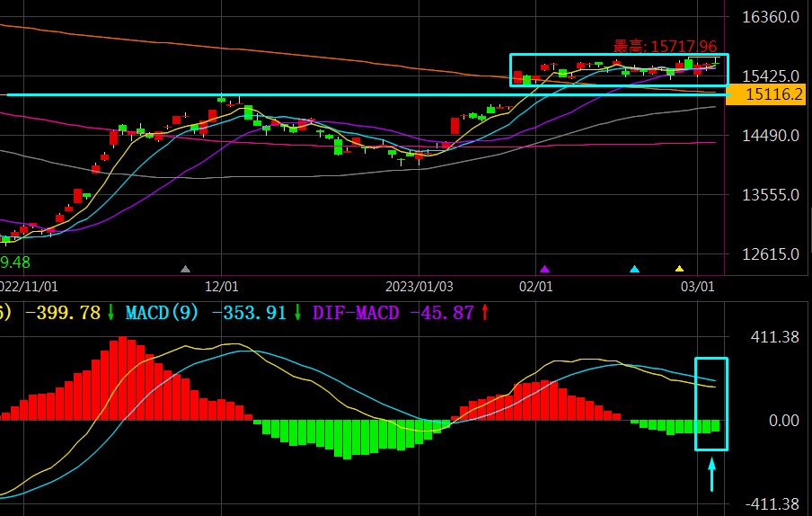Screen dimensions: 812x516
Task: Click the MACD(9) indicator label
Action: click(162, 313)
